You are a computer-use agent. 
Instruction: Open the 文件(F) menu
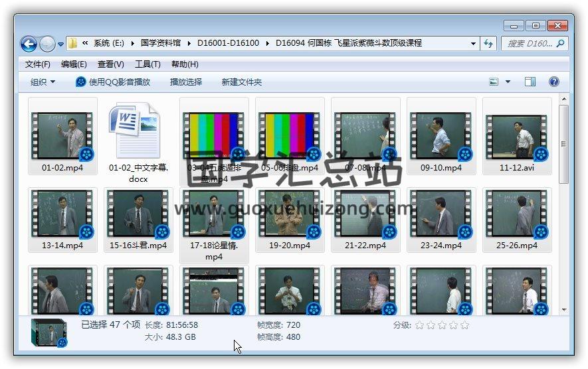(38, 64)
